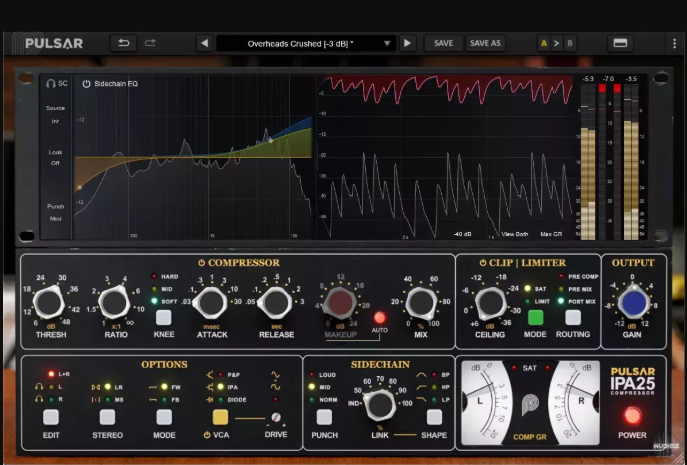Click the ATTACK knob
Image resolution: width=687 pixels, height=465 pixels.
tap(211, 302)
